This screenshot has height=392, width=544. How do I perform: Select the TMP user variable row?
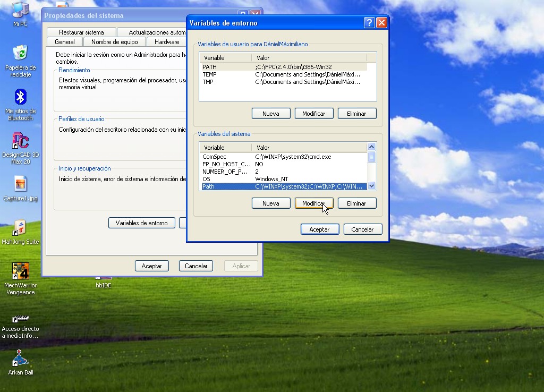tap(284, 82)
